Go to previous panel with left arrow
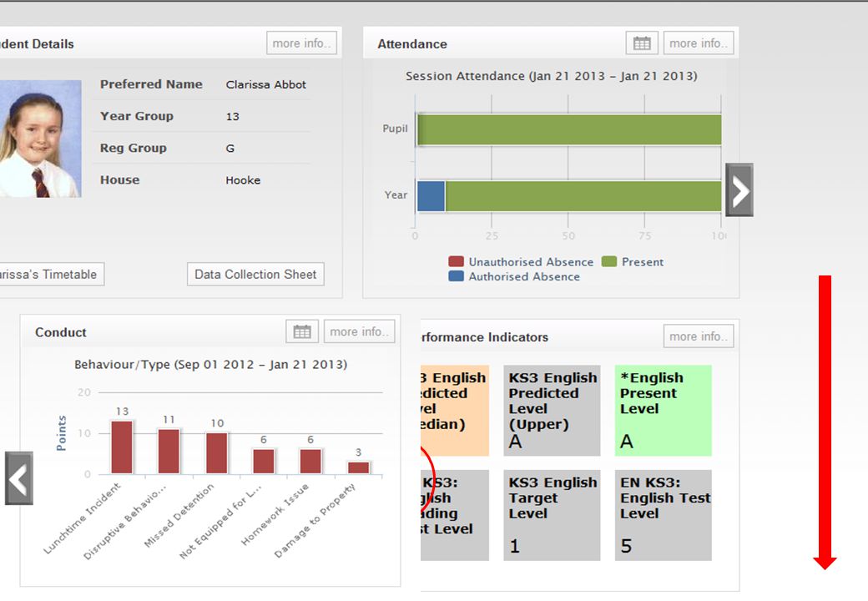Image resolution: width=868 pixels, height=601 pixels. tap(19, 478)
